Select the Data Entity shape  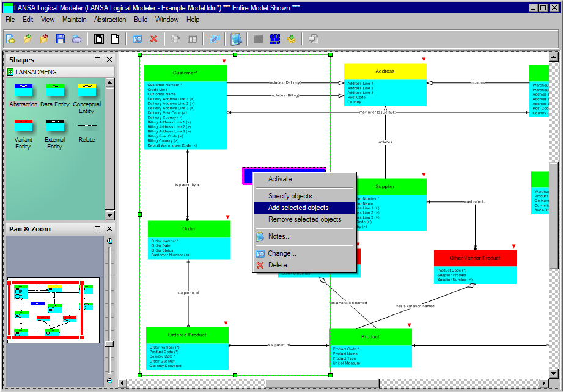55,96
